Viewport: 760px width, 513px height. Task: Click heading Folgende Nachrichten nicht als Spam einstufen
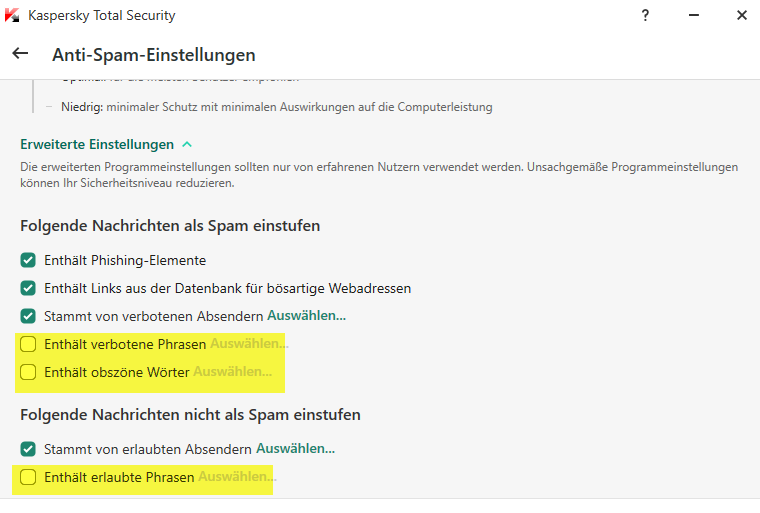190,415
